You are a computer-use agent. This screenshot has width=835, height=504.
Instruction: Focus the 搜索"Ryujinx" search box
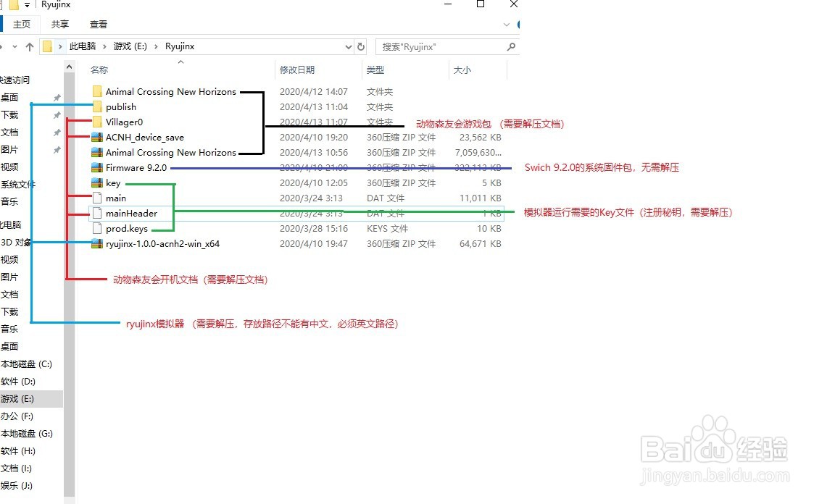[x=441, y=47]
